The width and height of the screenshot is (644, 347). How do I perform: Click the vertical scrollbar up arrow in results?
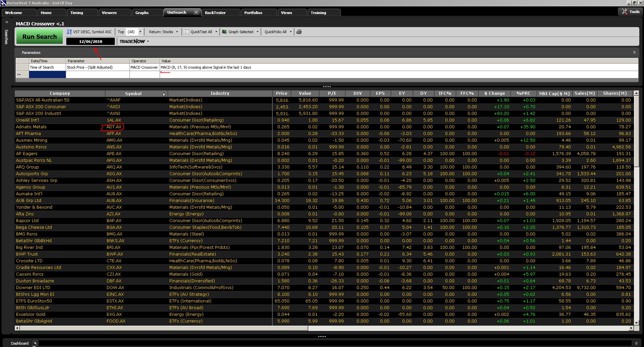click(x=636, y=93)
